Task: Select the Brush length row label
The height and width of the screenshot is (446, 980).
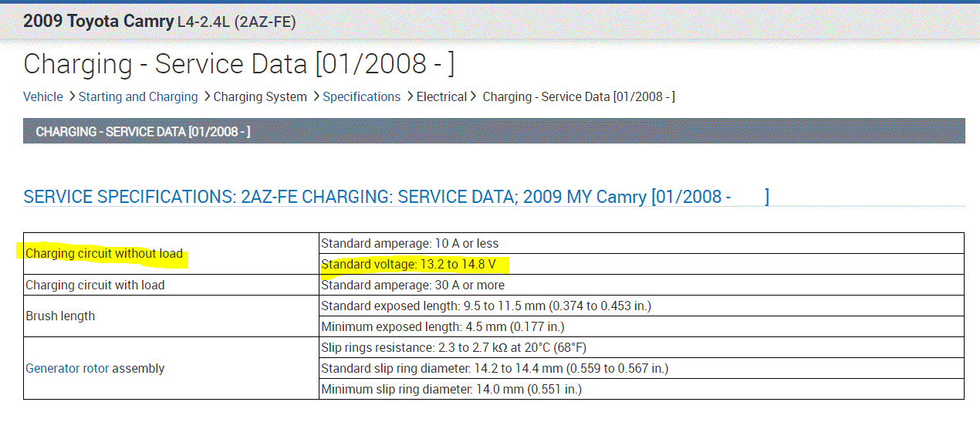Action: point(60,316)
